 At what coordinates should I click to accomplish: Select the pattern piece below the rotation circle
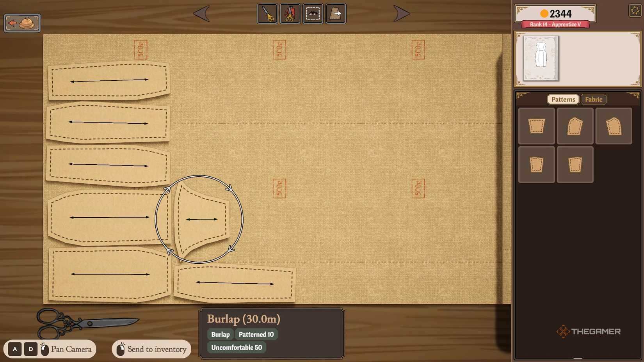pyautogui.click(x=235, y=283)
